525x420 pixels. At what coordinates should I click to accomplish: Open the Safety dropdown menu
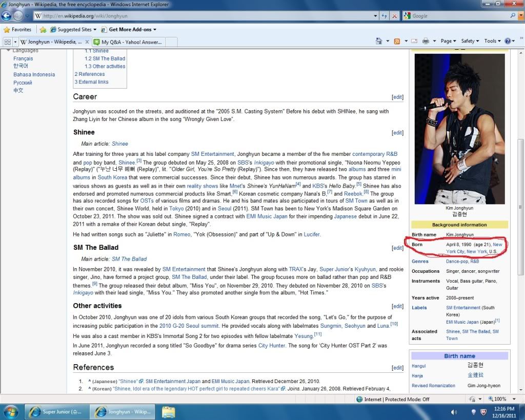470,41
